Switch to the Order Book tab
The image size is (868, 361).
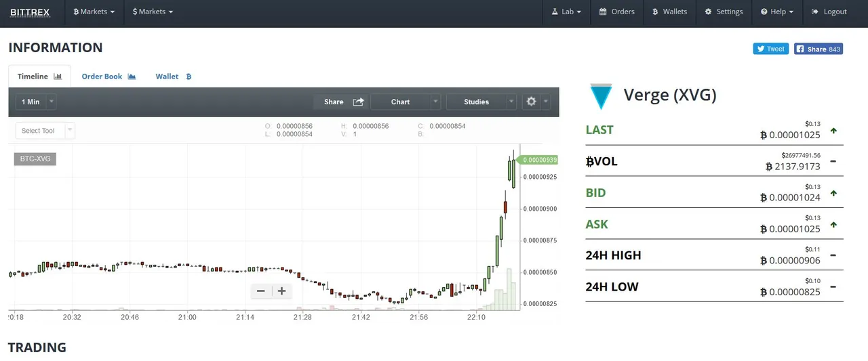pyautogui.click(x=108, y=77)
